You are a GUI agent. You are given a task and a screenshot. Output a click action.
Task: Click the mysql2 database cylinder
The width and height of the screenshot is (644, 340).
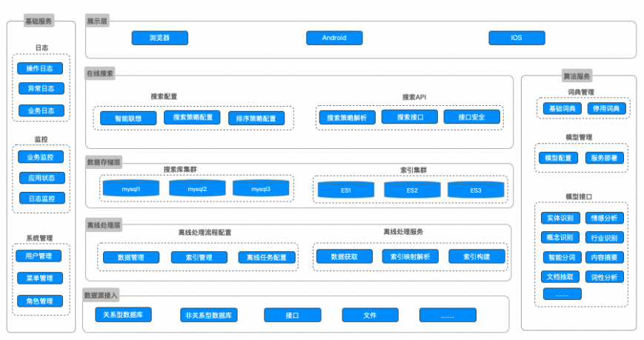click(197, 188)
